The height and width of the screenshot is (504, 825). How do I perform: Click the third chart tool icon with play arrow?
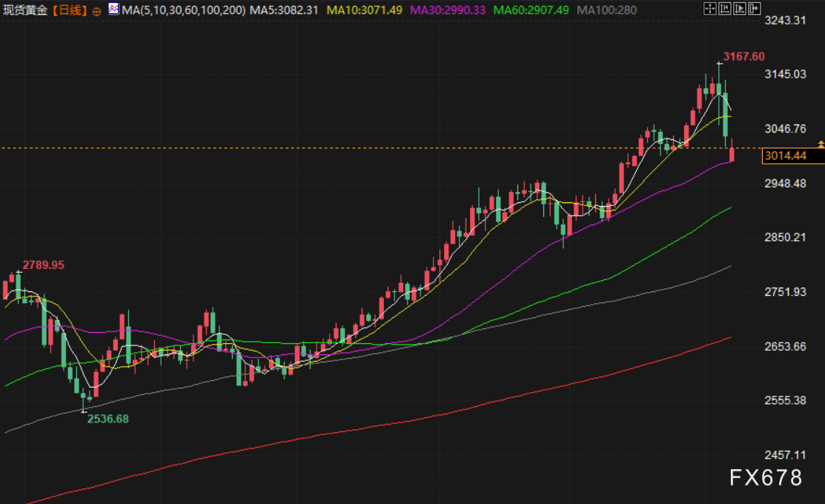tap(738, 10)
